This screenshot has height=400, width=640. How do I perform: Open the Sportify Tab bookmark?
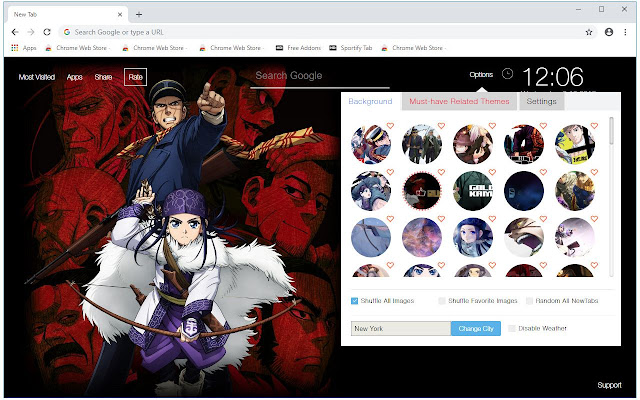pos(351,48)
